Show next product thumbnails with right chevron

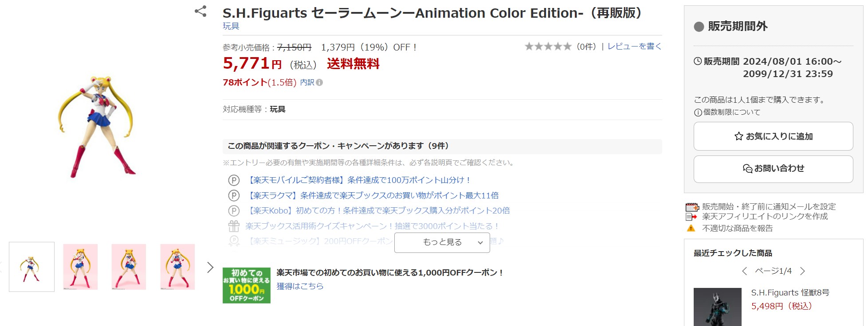(x=210, y=267)
